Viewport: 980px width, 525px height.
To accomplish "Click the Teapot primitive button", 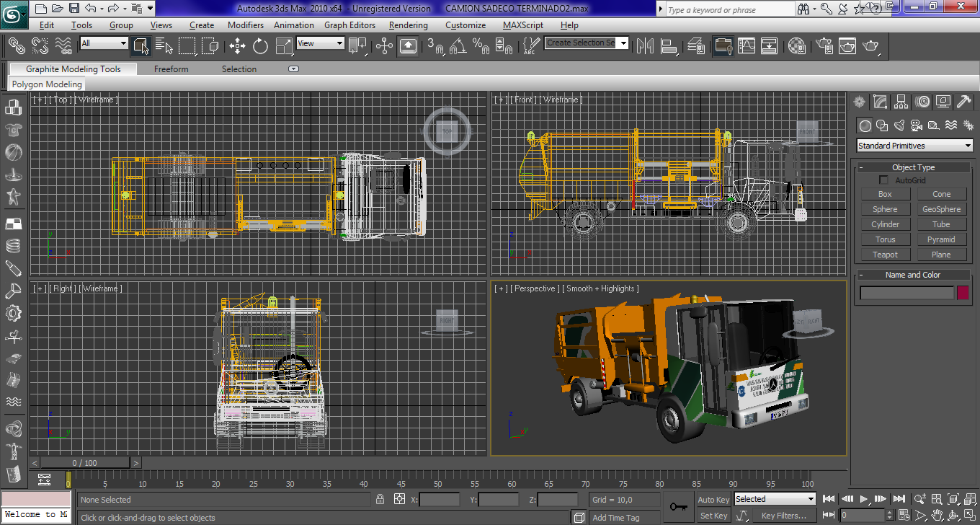I will pos(885,255).
